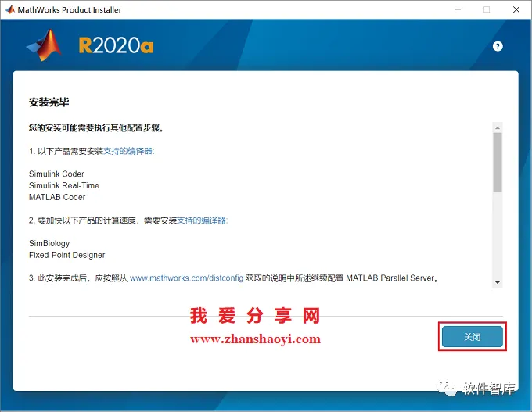Close the installer window with the X
This screenshot has height=412, width=532.
click(x=516, y=9)
